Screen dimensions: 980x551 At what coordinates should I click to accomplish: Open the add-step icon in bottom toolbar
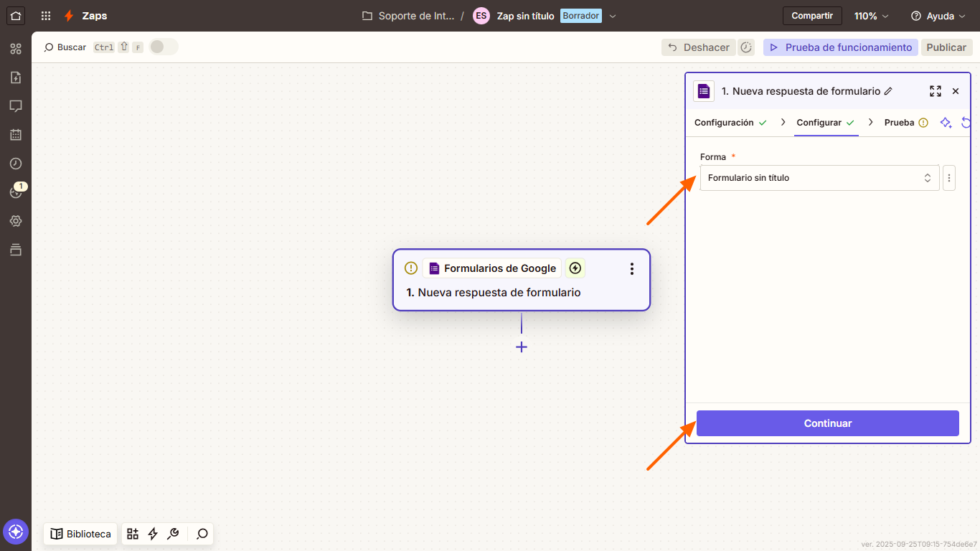(x=132, y=534)
